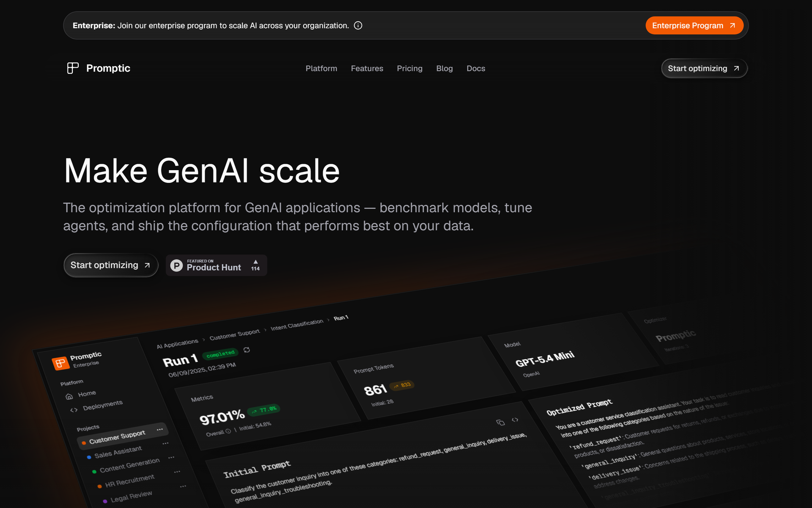Select HR Recruitment project
Screen dimensions: 812x508
129,481
